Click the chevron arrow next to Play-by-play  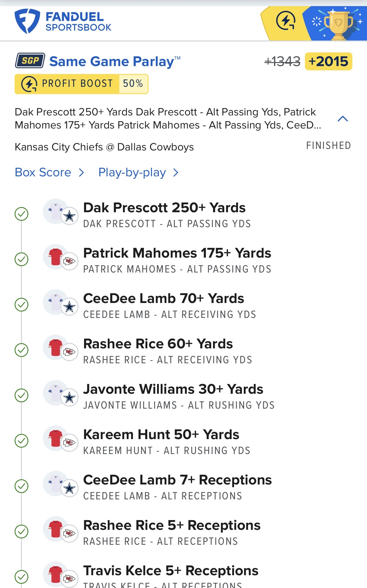[x=176, y=173]
